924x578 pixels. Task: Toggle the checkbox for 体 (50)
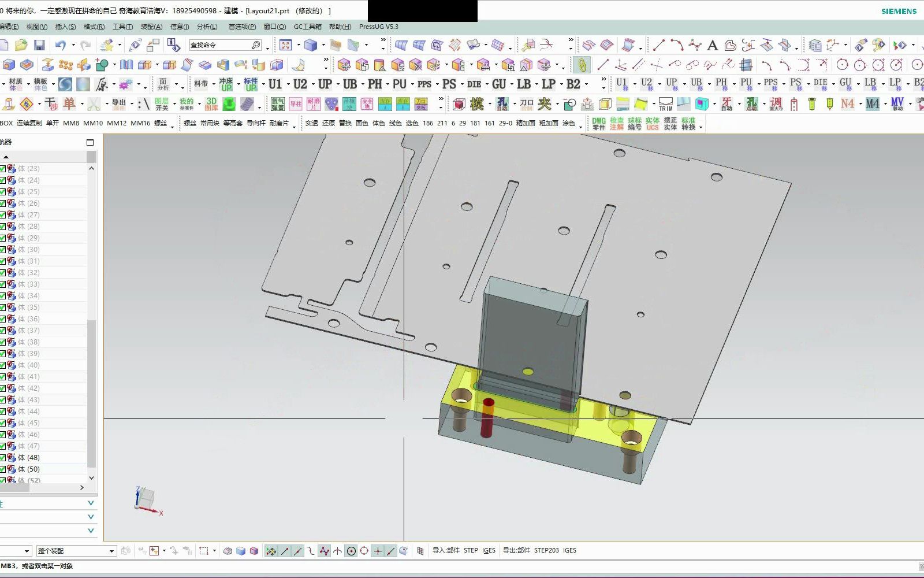(3, 469)
